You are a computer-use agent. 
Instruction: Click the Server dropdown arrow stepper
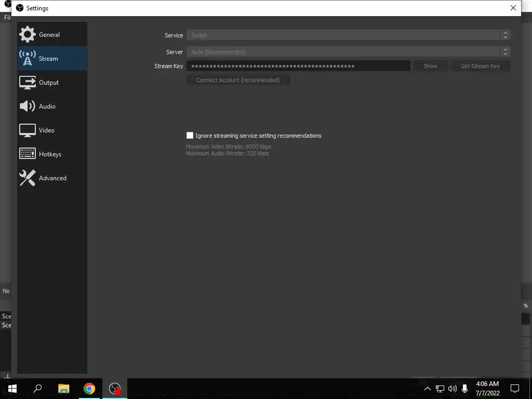click(x=505, y=51)
